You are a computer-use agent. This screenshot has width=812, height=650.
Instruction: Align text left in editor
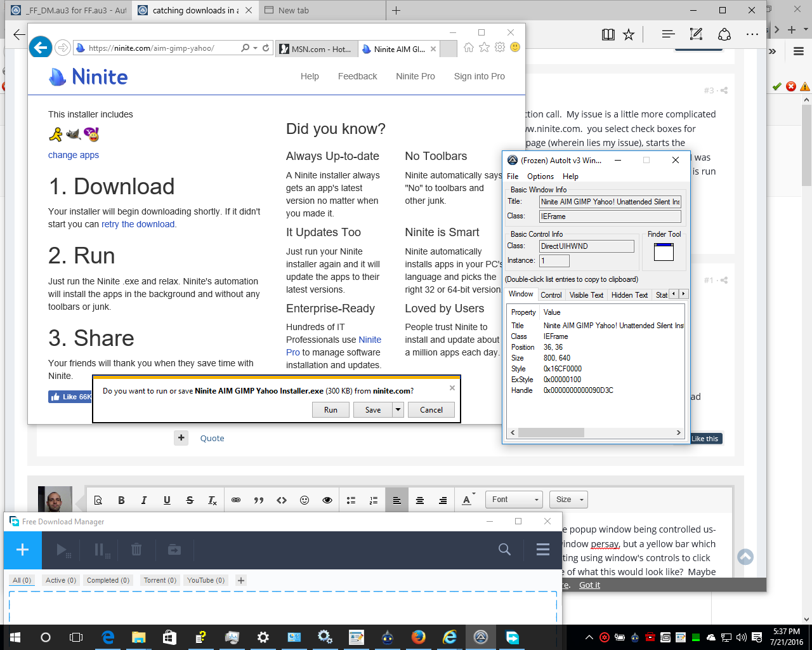point(396,500)
